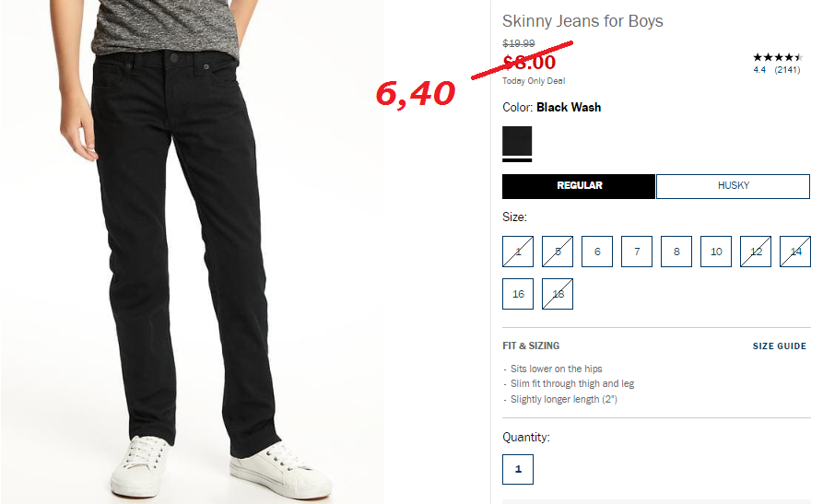Select size 7

tap(637, 252)
